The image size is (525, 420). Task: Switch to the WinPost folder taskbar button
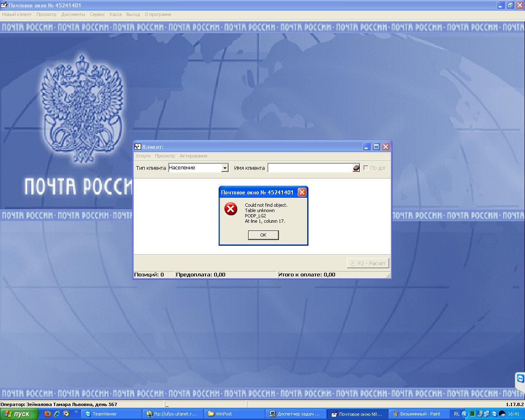pos(235,414)
